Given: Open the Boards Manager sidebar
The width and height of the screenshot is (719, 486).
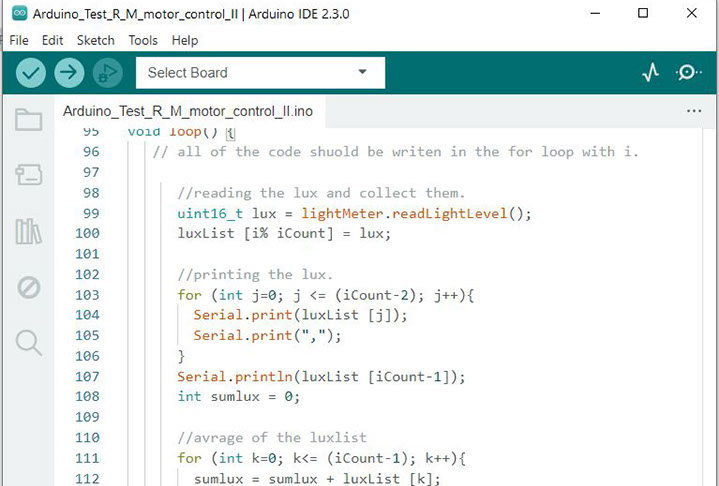Looking at the screenshot, I should [x=28, y=177].
